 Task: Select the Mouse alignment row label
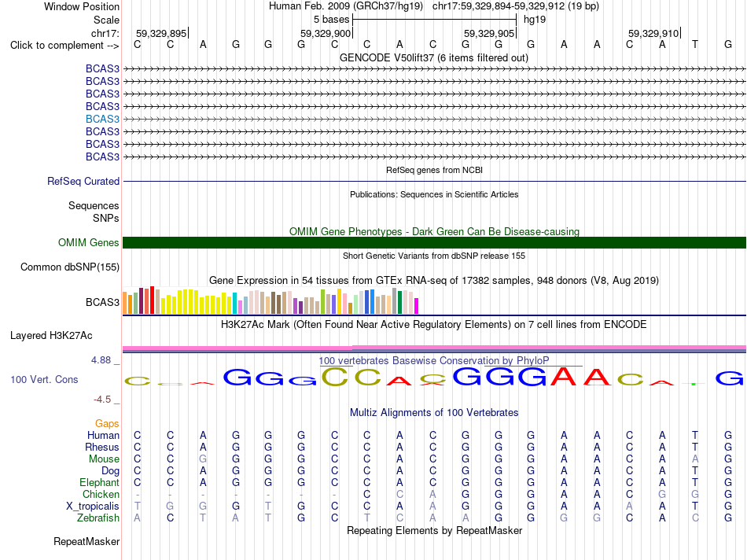(x=104, y=459)
